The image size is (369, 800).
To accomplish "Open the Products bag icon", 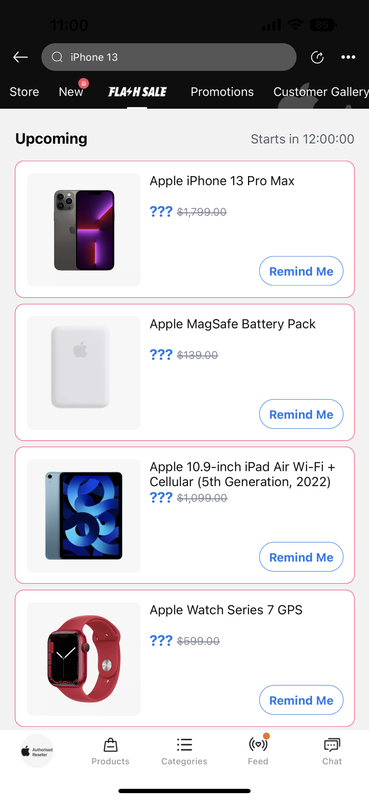I will (x=110, y=745).
